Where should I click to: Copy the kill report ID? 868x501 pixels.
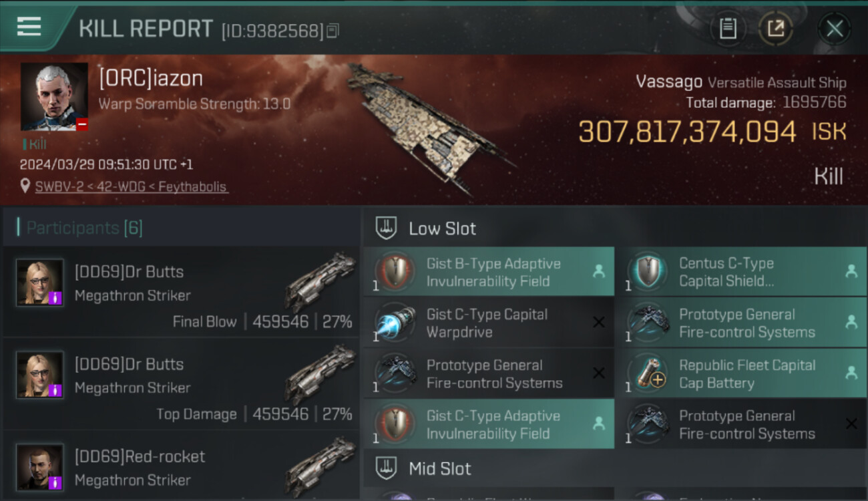(333, 31)
